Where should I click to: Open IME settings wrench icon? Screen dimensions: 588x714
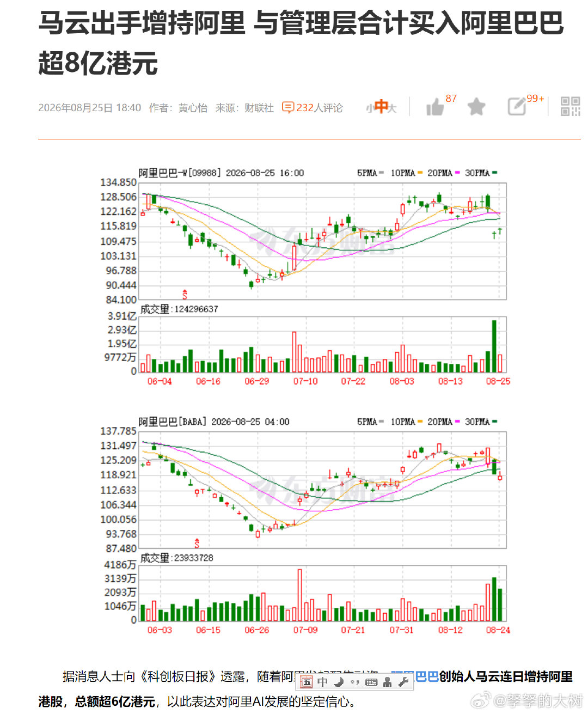pos(403,682)
